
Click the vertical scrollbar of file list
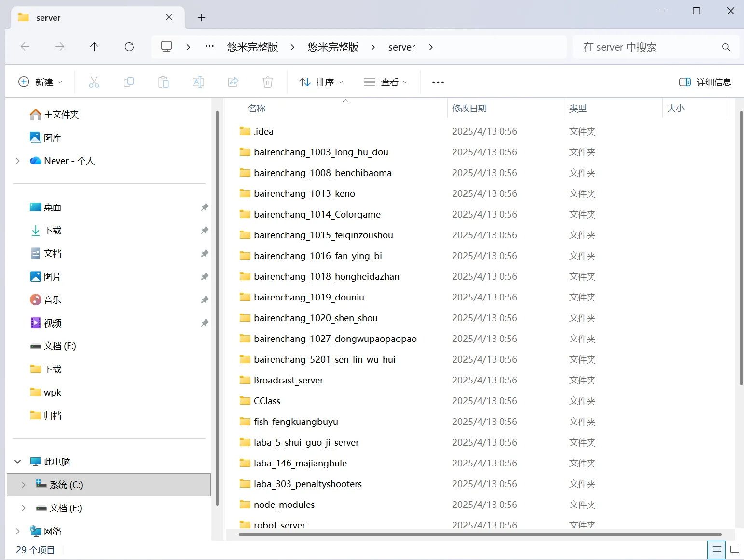click(x=741, y=248)
